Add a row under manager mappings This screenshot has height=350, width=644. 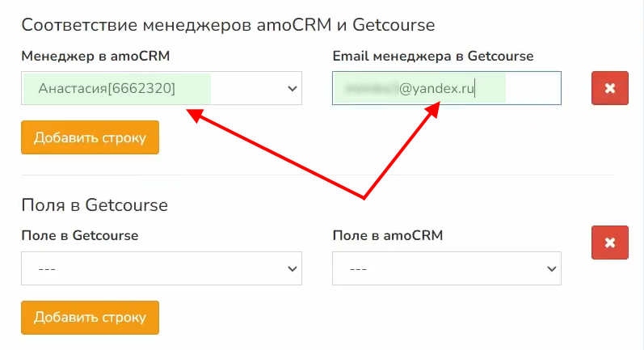tap(90, 137)
